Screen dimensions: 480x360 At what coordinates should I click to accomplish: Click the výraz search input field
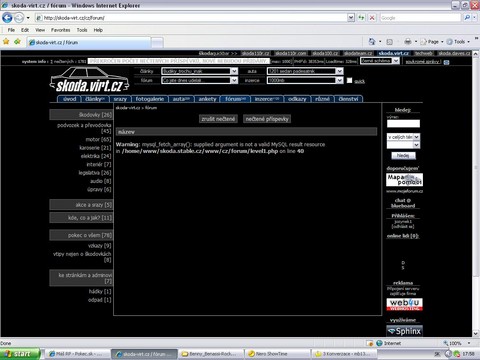pyautogui.click(x=403, y=124)
